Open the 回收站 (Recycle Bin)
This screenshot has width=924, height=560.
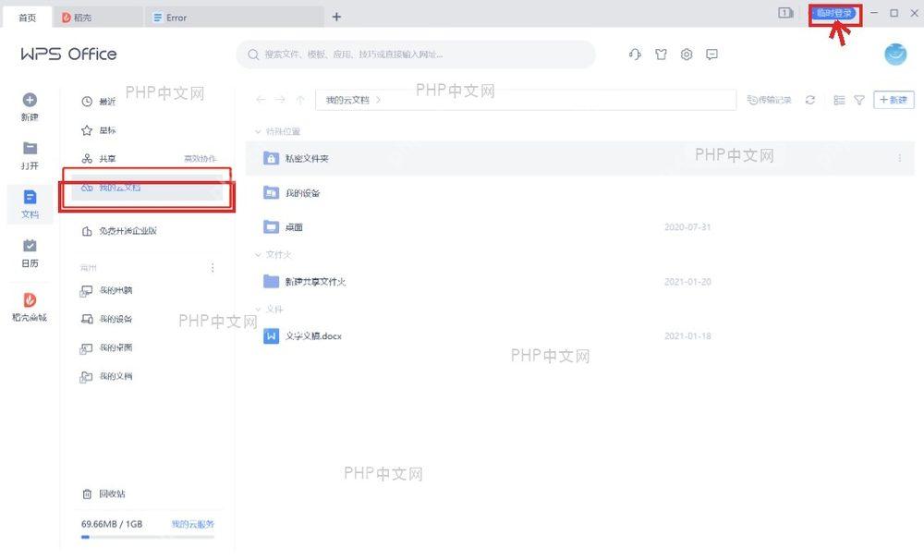tap(103, 494)
